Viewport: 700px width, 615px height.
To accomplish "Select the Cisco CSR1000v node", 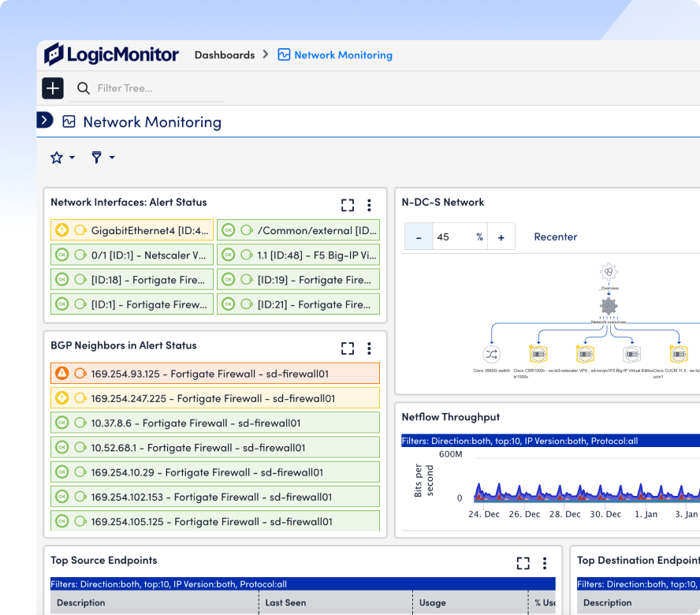I will 538,355.
